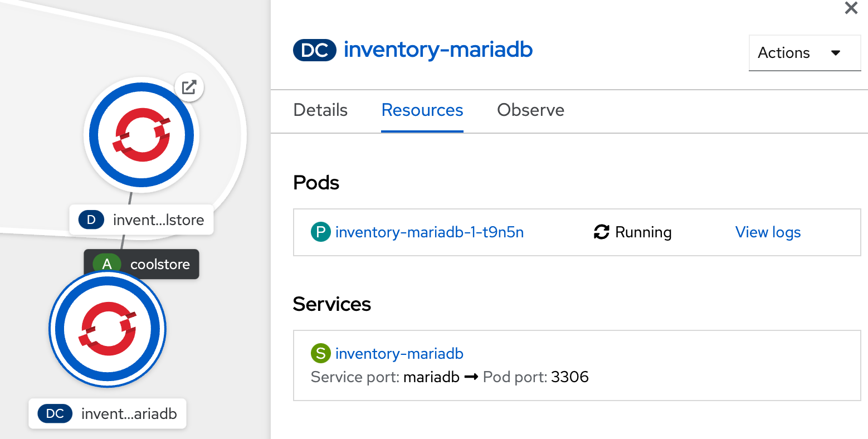Close the side panel with X
868x439 pixels.
coord(851,8)
